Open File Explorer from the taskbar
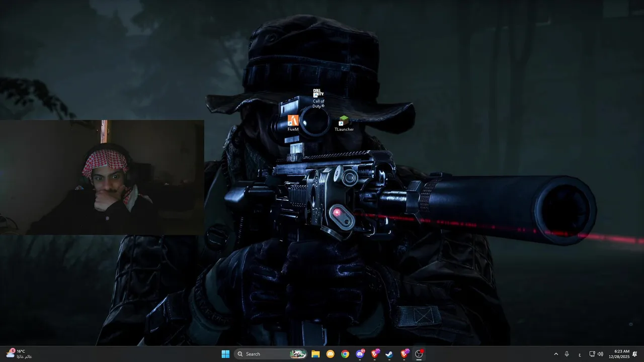 (315, 354)
